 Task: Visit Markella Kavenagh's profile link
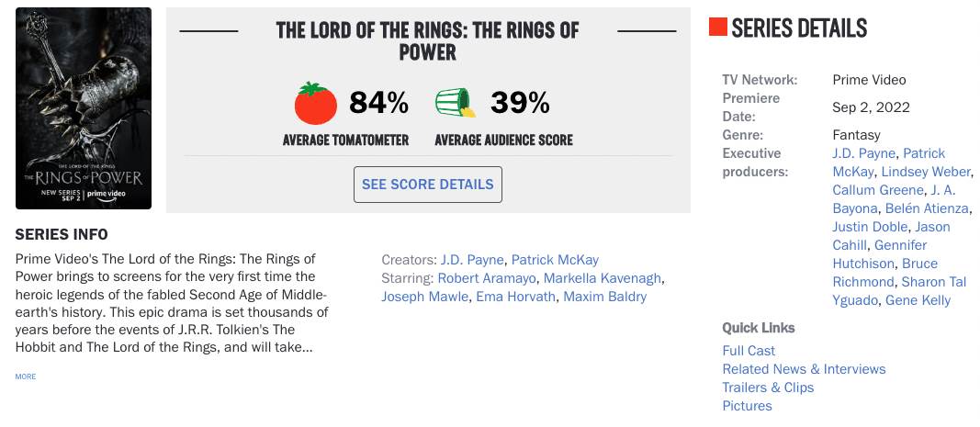click(603, 278)
